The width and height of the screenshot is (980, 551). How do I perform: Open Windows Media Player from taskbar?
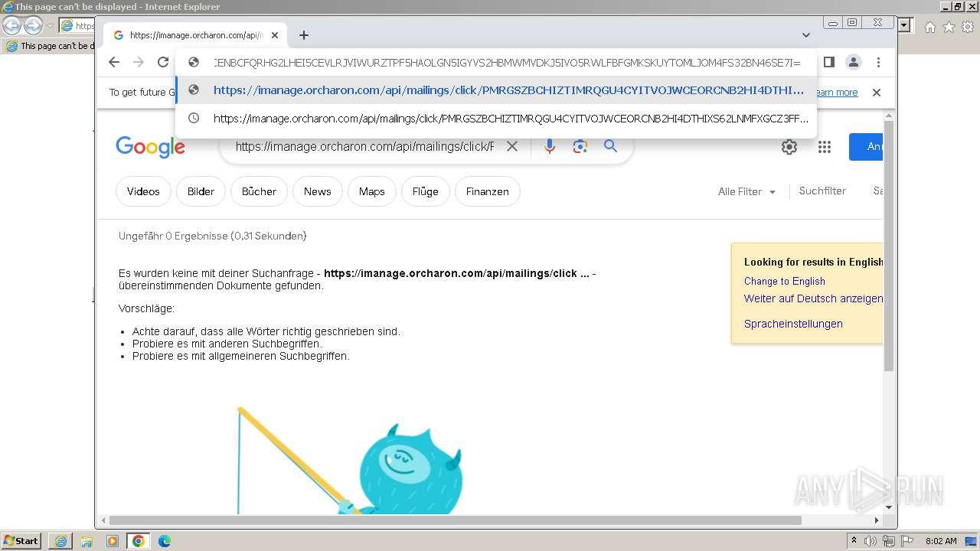[113, 541]
